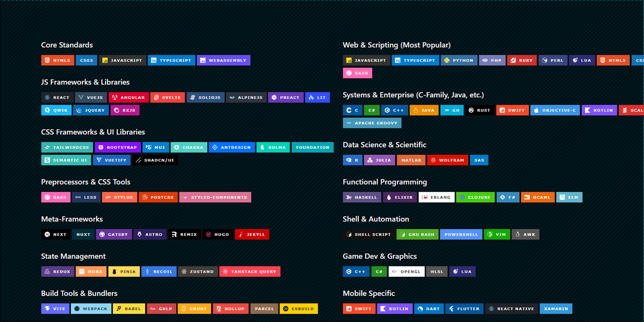The image size is (644, 322).
Task: Click the React badge
Action: pyautogui.click(x=57, y=98)
